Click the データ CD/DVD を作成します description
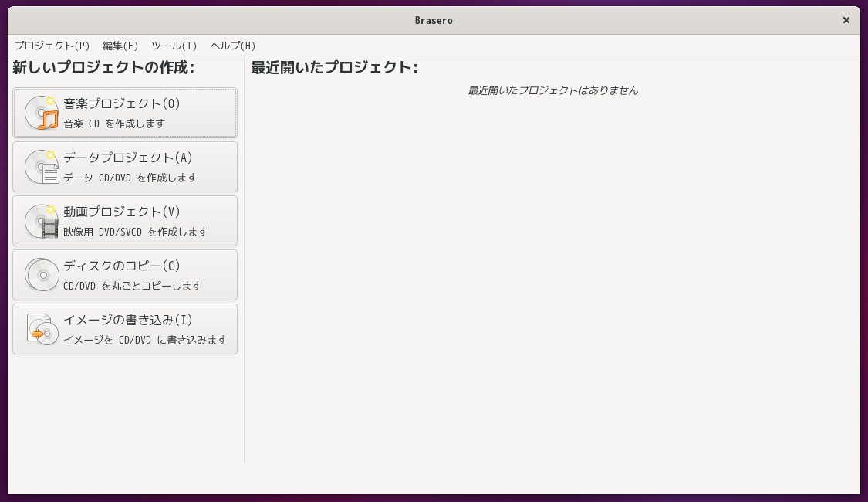Viewport: 868px width, 502px height. (130, 178)
